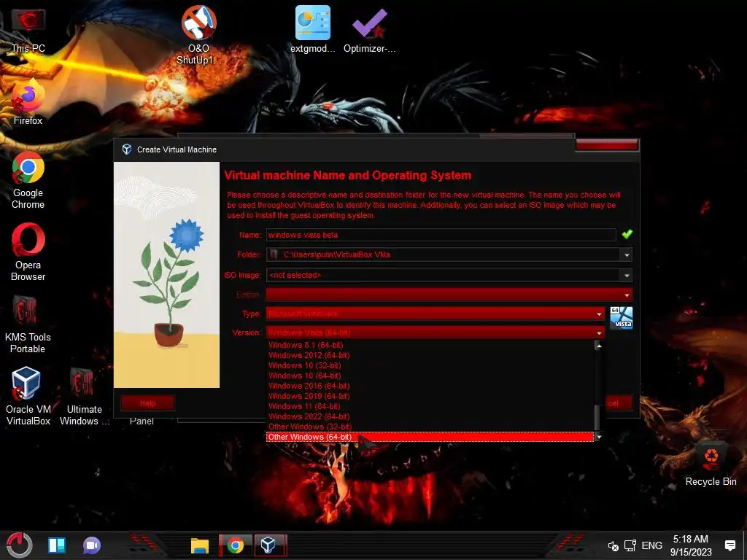
Task: Pick Windows 2022 (64-bit) from the list
Action: pyautogui.click(x=430, y=416)
